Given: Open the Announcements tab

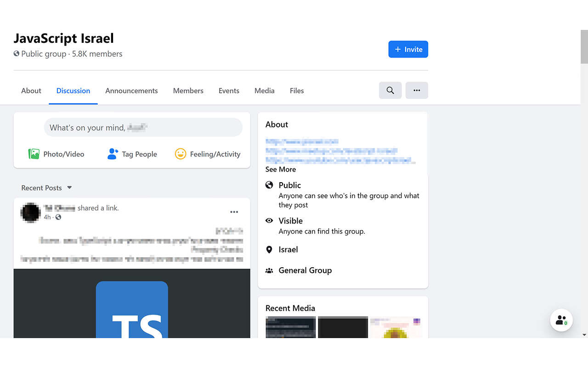Looking at the screenshot, I should tap(131, 90).
